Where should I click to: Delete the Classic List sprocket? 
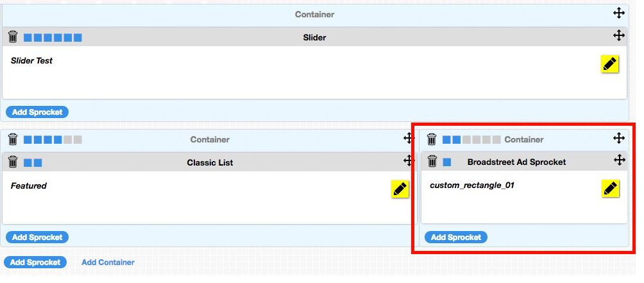[13, 162]
